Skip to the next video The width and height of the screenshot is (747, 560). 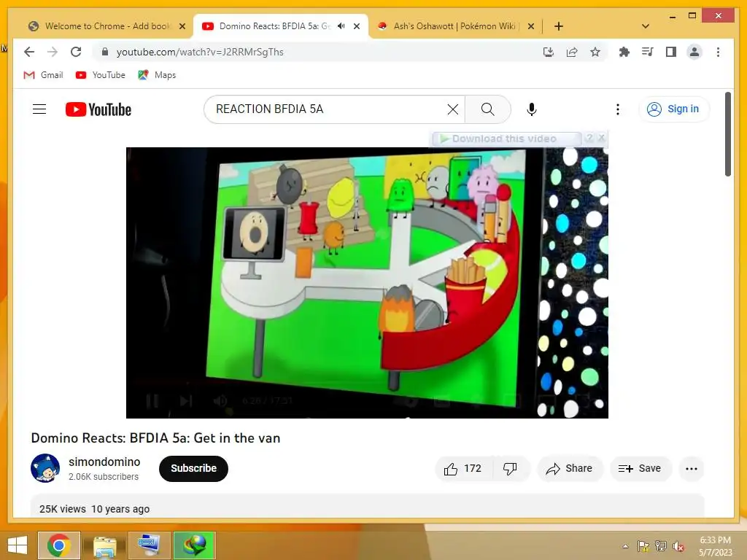tap(186, 401)
